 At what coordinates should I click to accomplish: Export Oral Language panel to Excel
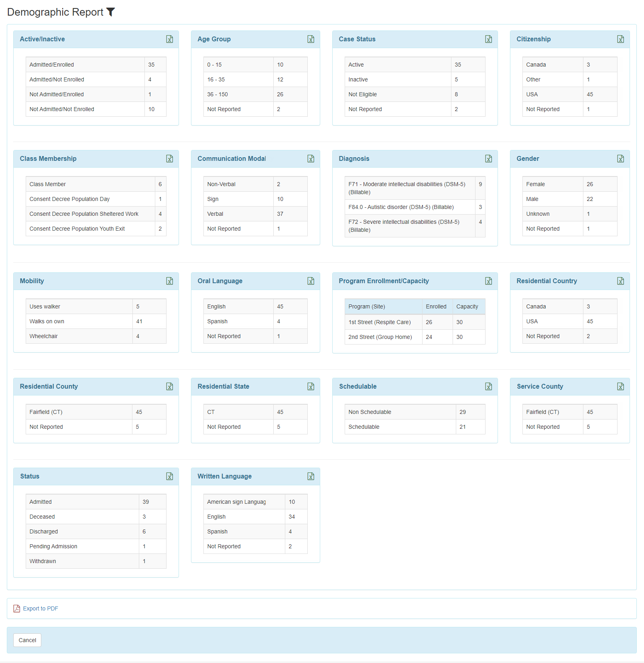click(x=311, y=281)
